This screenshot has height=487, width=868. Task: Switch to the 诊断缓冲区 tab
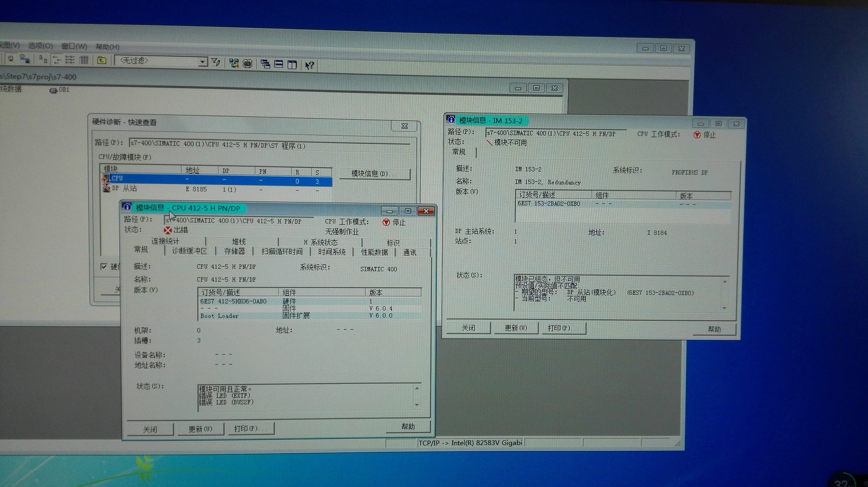(189, 251)
